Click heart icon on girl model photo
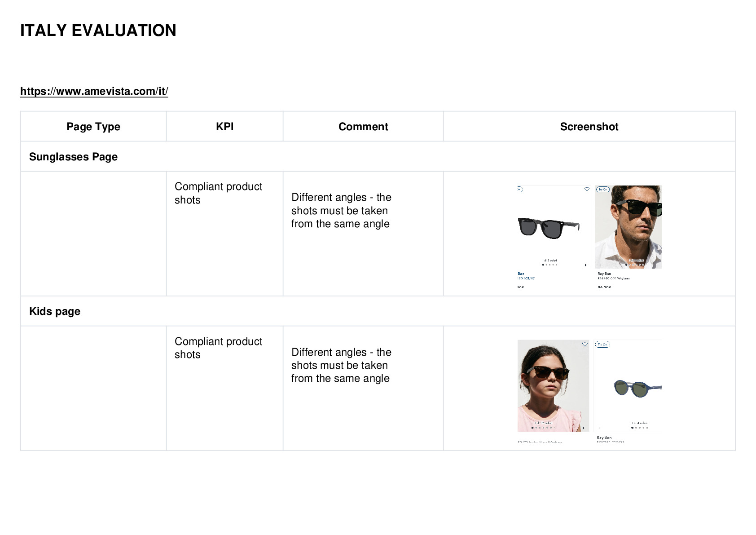 pyautogui.click(x=585, y=344)
